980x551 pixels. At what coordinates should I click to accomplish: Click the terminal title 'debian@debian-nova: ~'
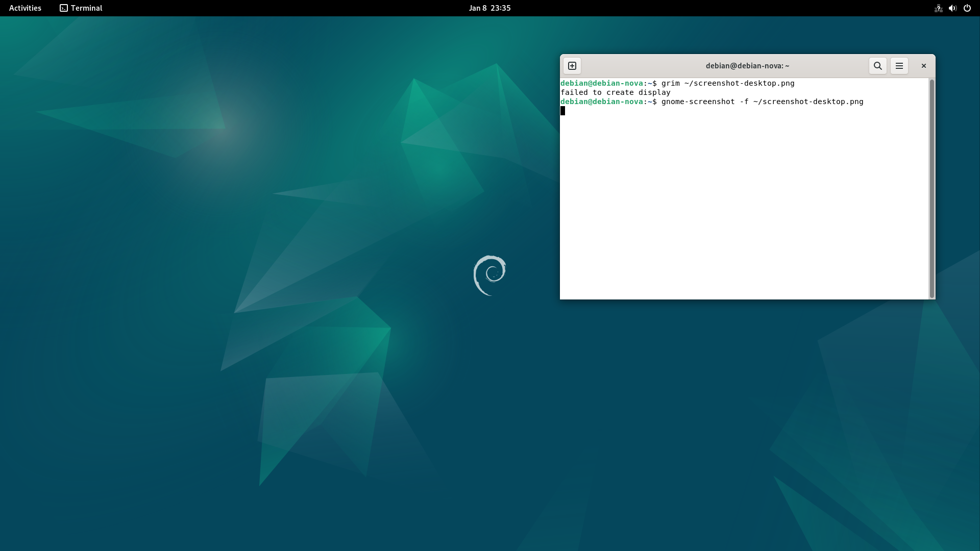pyautogui.click(x=747, y=66)
